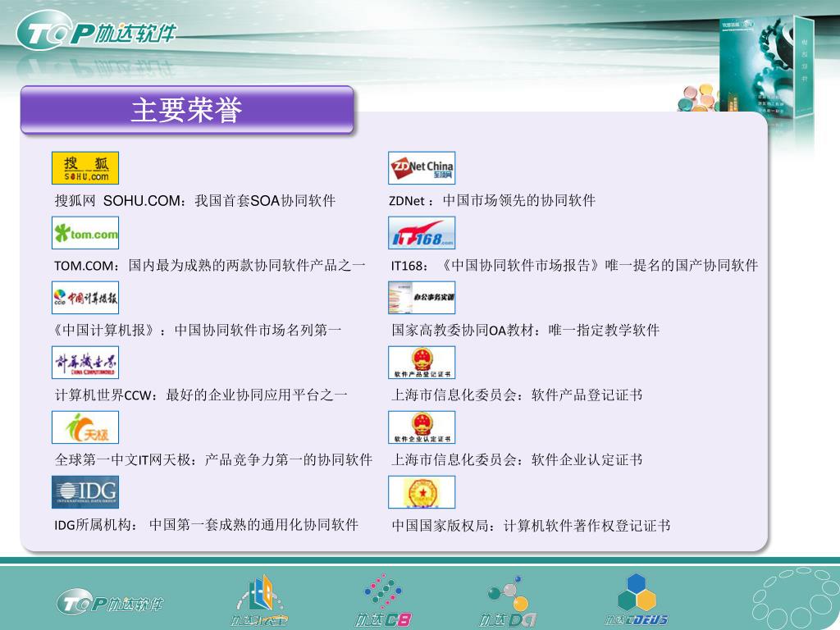Select the first 协达 building-book product icon in footer
This screenshot has height=630, width=840.
(x=259, y=600)
